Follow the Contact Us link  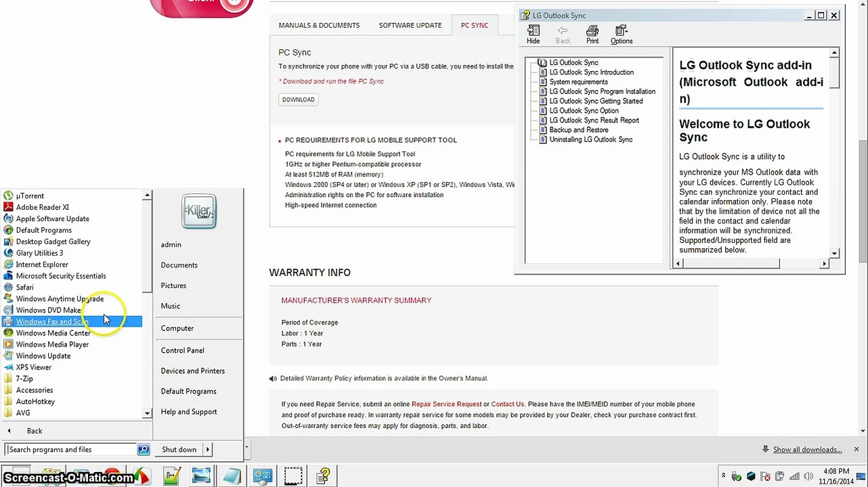(x=508, y=404)
